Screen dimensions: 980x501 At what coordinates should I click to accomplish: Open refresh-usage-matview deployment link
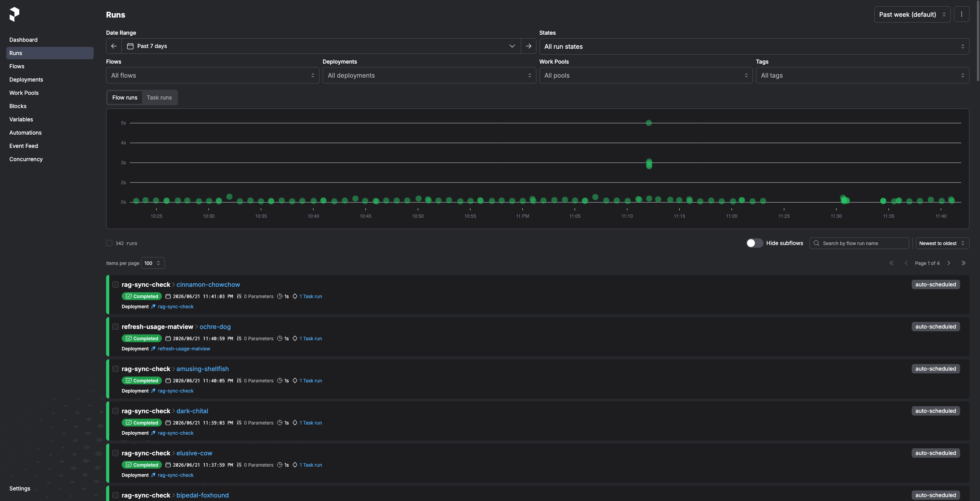(184, 349)
